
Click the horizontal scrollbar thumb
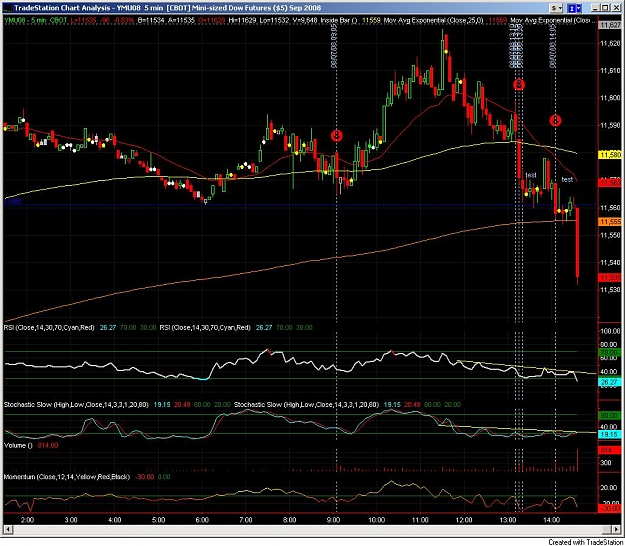pos(605,529)
